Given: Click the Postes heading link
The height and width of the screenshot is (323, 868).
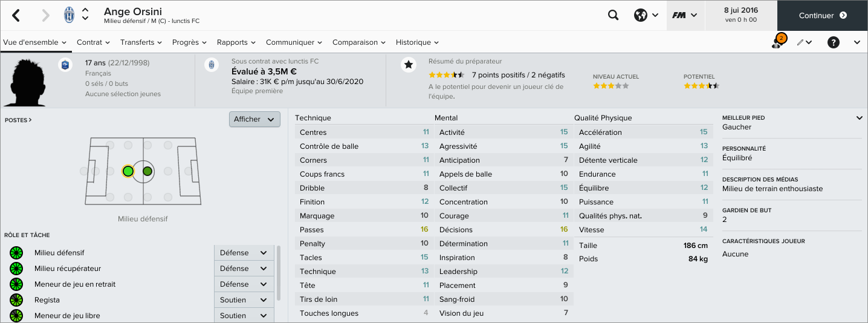Looking at the screenshot, I should point(18,120).
